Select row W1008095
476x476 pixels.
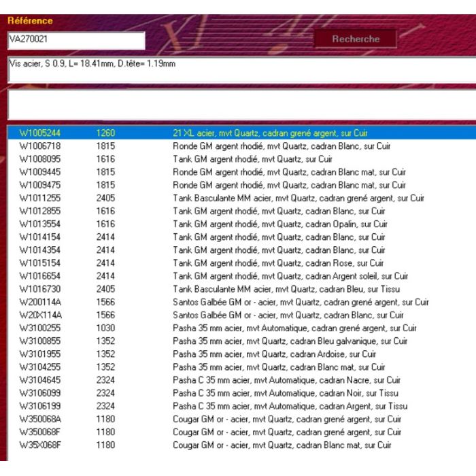pos(241,159)
